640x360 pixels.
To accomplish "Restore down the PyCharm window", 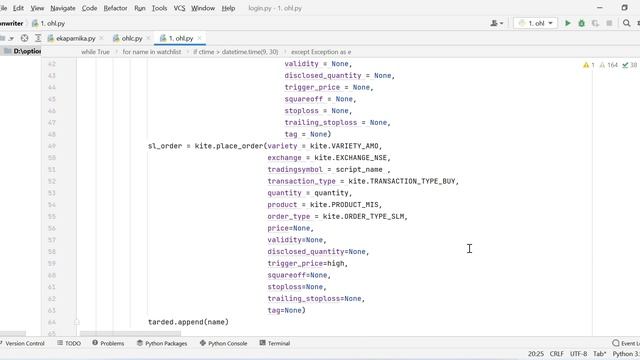I will click(x=624, y=7).
